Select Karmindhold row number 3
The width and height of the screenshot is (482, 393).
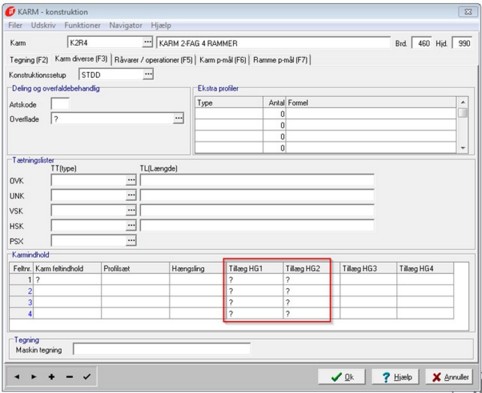coord(22,302)
